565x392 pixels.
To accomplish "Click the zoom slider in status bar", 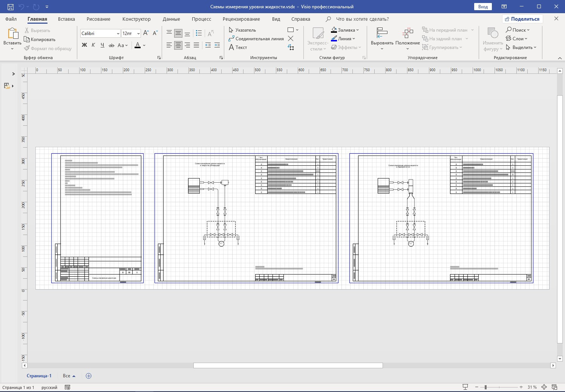I will pos(485,387).
